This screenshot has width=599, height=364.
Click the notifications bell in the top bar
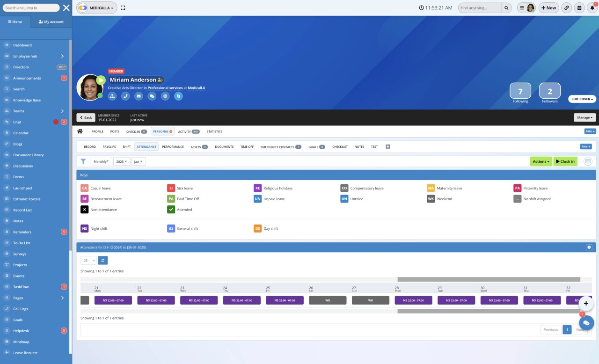591,7
